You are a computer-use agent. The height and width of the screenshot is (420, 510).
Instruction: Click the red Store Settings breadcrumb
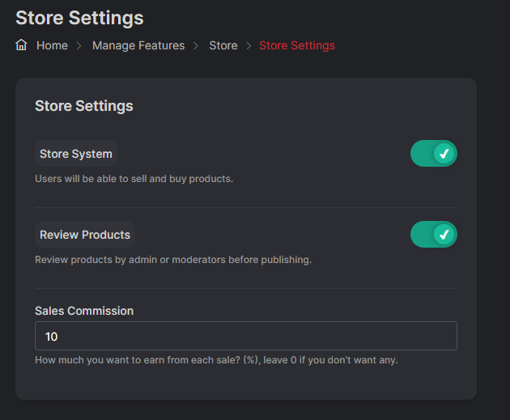tap(296, 45)
